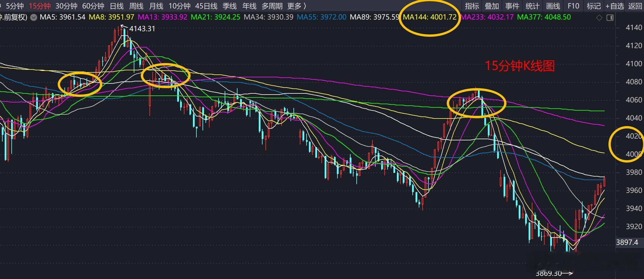The height and width of the screenshot is (279, 644).
Task: Select the yellow MA144: 4001.72 label
Action: [430, 17]
